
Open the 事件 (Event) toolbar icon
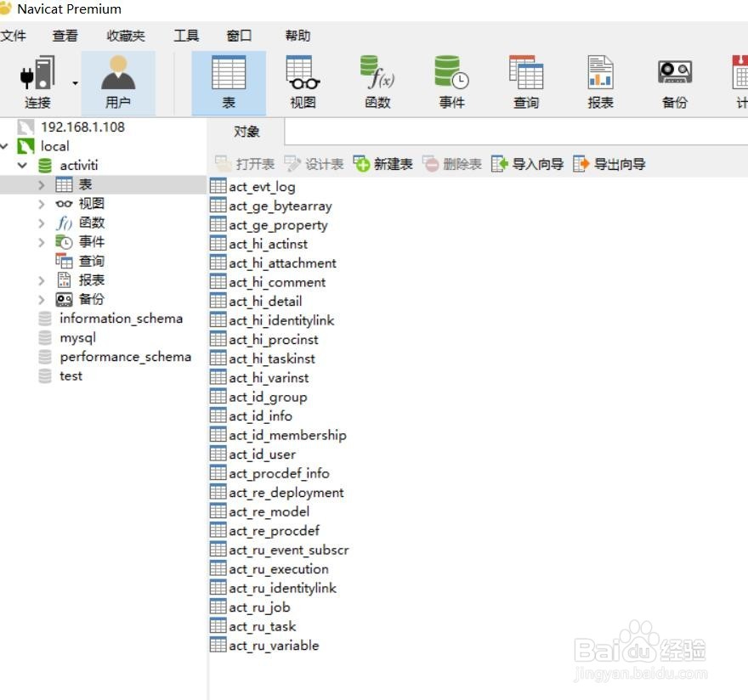tap(451, 82)
